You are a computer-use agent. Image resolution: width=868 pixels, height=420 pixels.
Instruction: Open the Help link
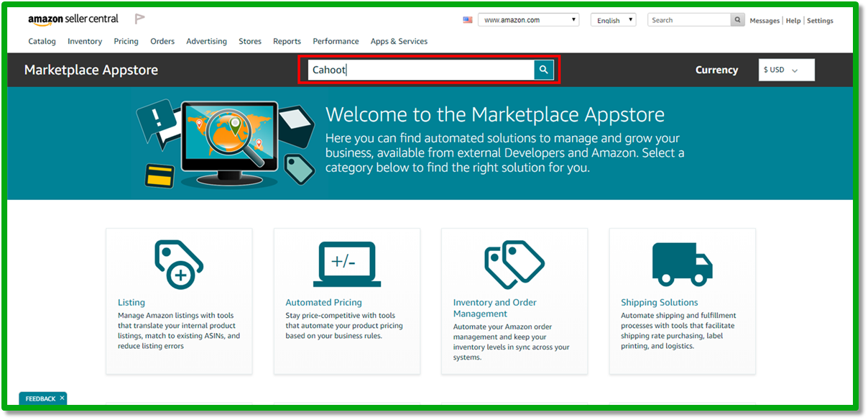793,21
